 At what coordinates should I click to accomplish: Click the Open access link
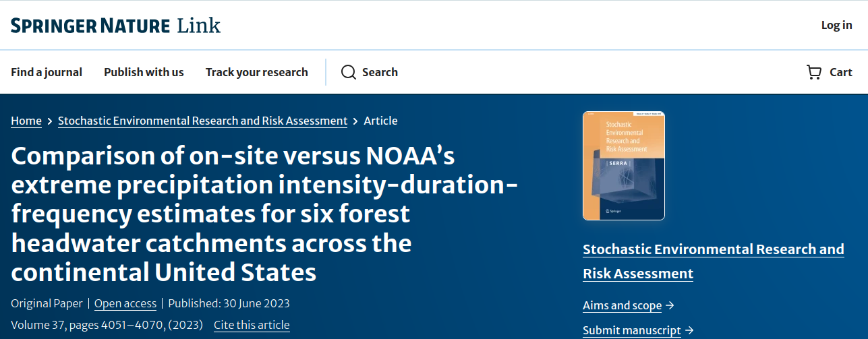125,303
